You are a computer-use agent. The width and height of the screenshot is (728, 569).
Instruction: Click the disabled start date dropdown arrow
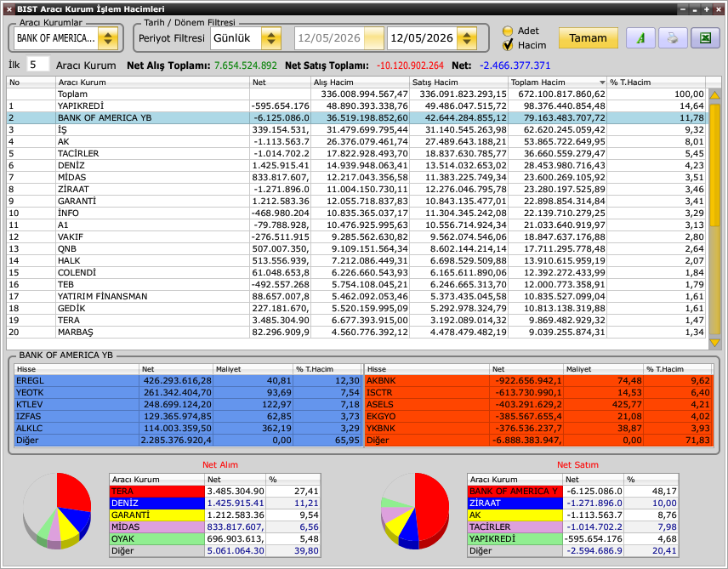pos(373,38)
